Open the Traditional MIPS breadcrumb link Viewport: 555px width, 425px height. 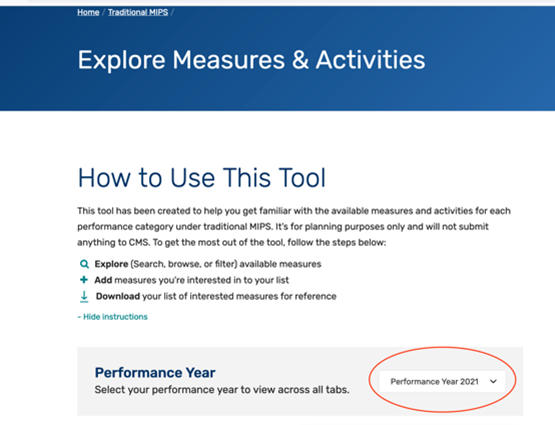click(x=138, y=12)
